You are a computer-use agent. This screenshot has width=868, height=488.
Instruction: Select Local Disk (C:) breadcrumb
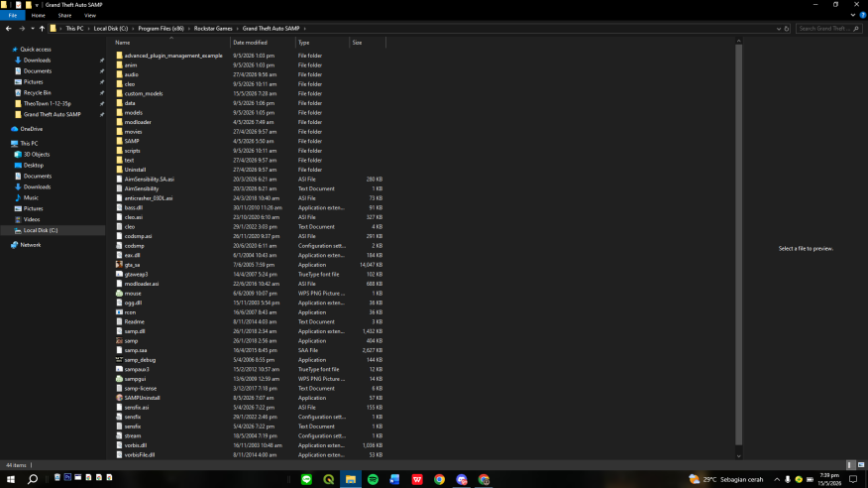111,28
